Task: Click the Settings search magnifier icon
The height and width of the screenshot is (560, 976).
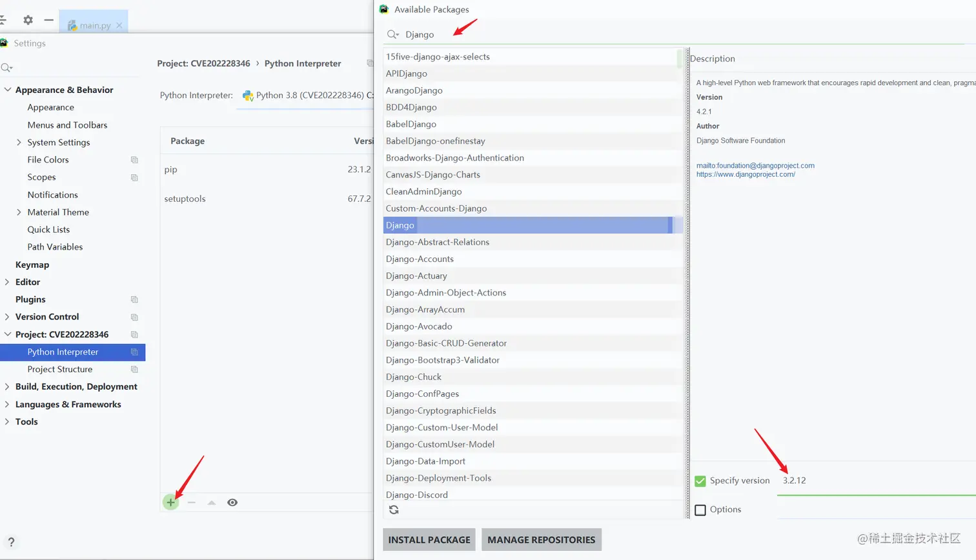Action: [6, 68]
